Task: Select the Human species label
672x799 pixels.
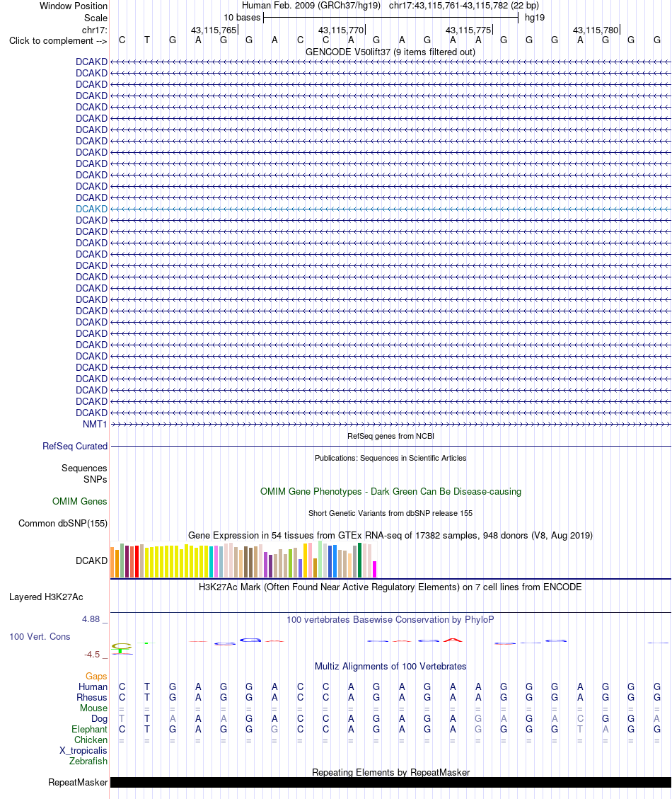Action: click(93, 687)
